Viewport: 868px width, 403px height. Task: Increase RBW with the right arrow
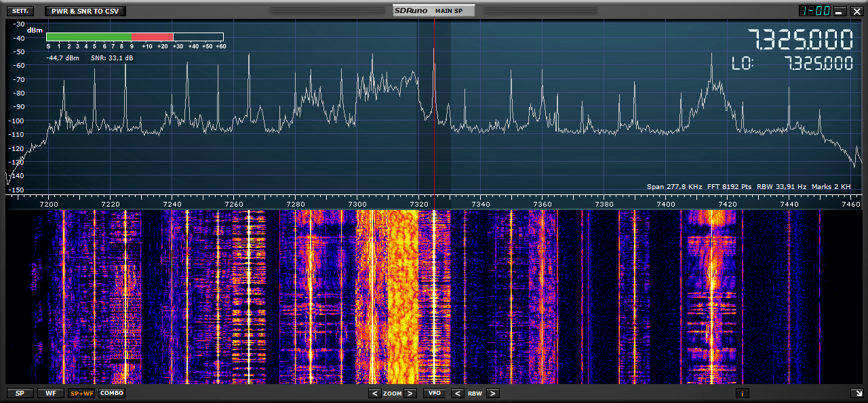point(493,394)
